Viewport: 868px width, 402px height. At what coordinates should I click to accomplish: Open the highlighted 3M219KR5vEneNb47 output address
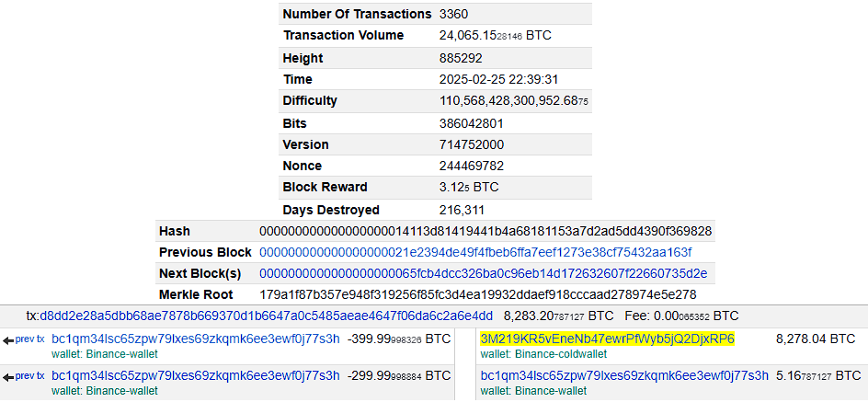click(x=607, y=339)
